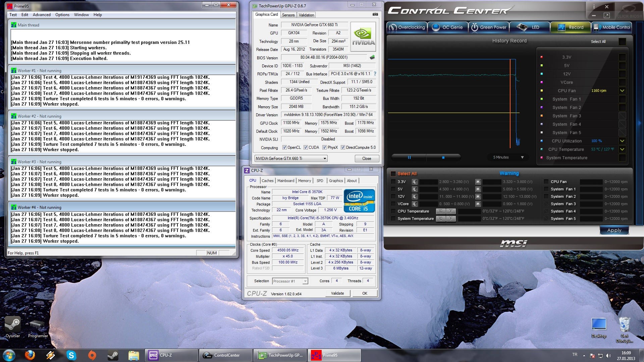The width and height of the screenshot is (644, 362).
Task: Uncheck the CPU Fan record checkbox
Action: click(x=622, y=90)
